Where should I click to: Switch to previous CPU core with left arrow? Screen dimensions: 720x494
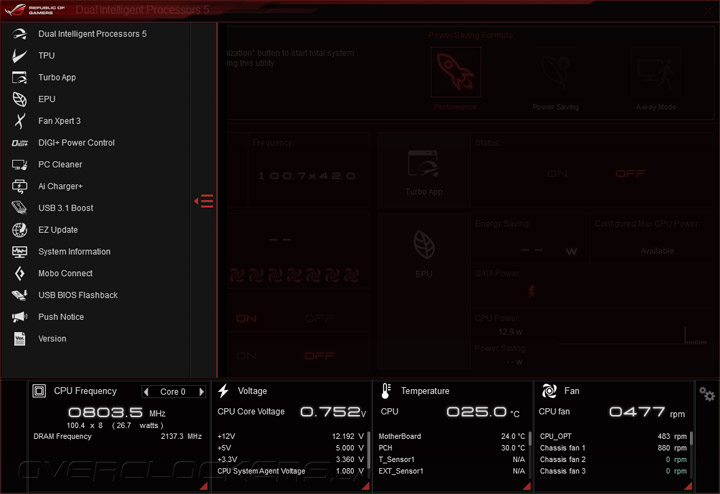pos(146,392)
